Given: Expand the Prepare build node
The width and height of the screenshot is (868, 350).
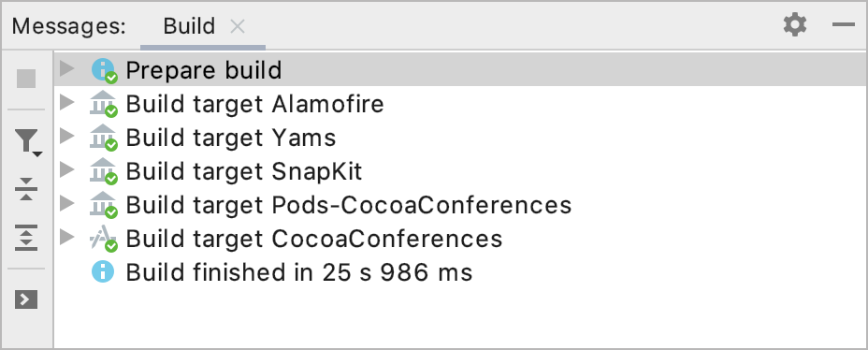Looking at the screenshot, I should [67, 68].
